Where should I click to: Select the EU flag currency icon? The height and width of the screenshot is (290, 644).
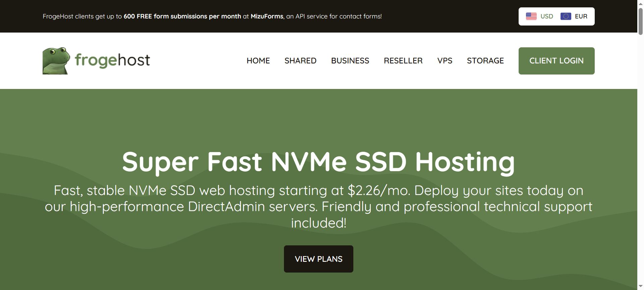click(x=566, y=16)
